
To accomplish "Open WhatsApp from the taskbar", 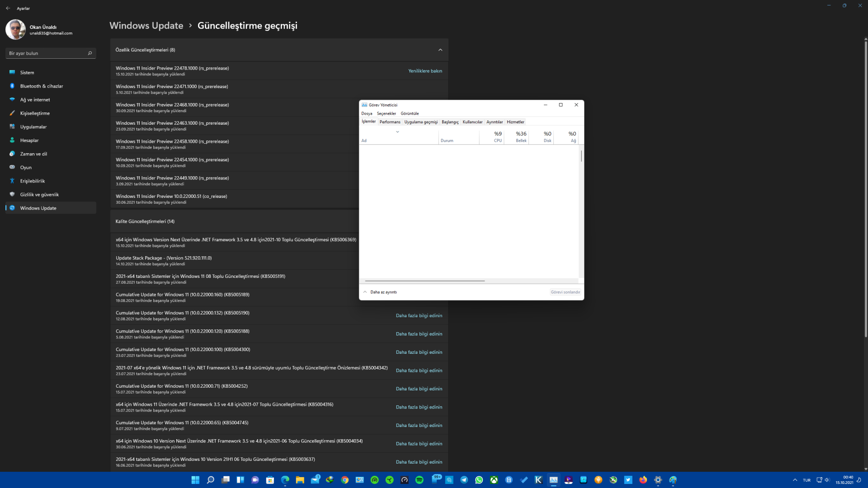I will [479, 480].
